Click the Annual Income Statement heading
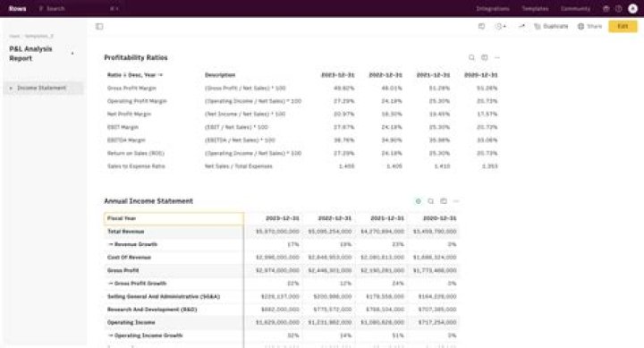The width and height of the screenshot is (644, 348). point(148,201)
